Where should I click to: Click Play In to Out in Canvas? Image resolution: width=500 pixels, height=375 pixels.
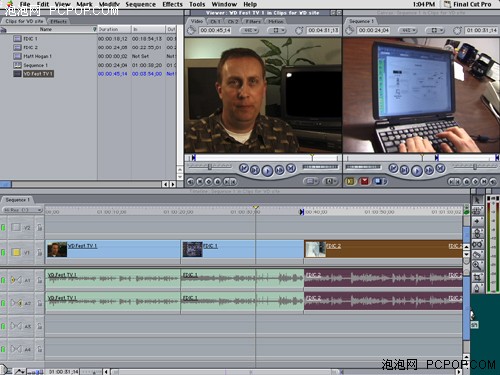(x=404, y=170)
